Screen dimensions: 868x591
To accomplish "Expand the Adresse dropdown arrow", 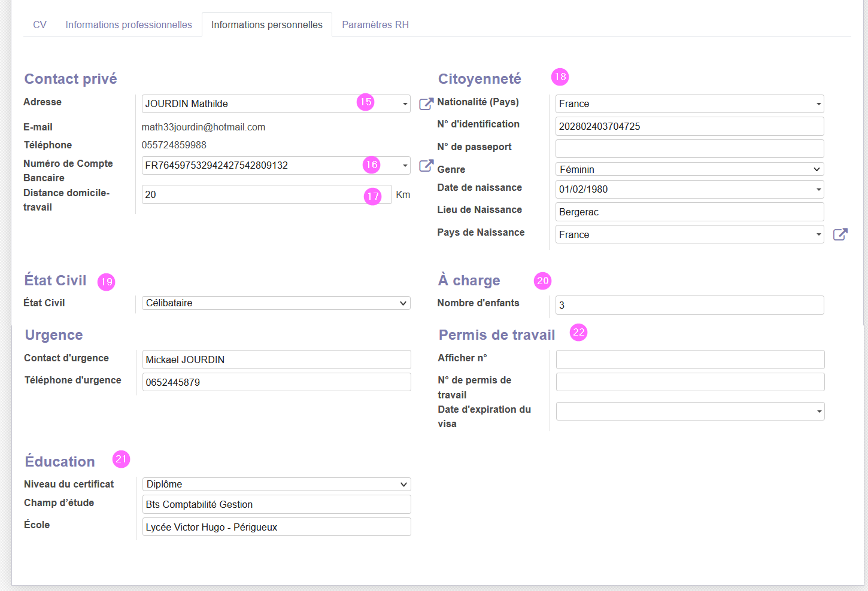I will (x=405, y=104).
